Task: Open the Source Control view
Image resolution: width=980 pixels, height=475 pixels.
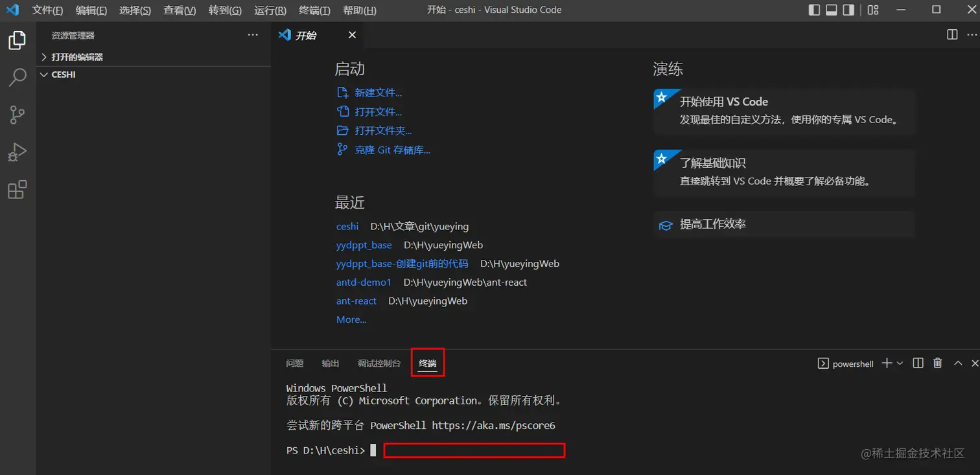Action: pos(17,115)
